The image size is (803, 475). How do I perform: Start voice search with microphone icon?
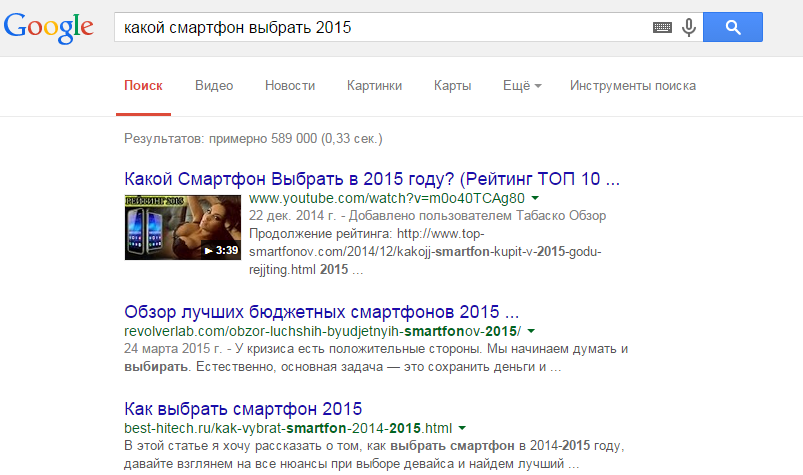pos(689,28)
